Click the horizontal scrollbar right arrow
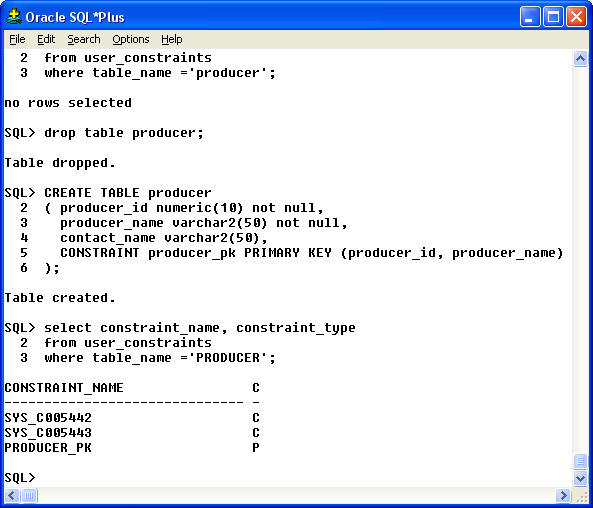 coord(563,495)
